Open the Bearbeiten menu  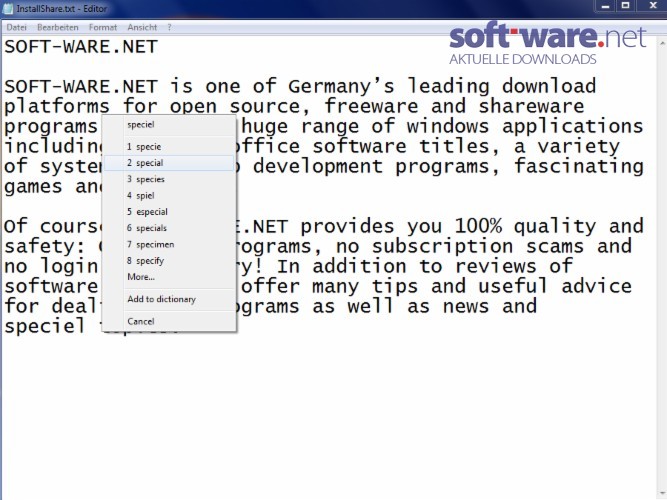point(58,27)
